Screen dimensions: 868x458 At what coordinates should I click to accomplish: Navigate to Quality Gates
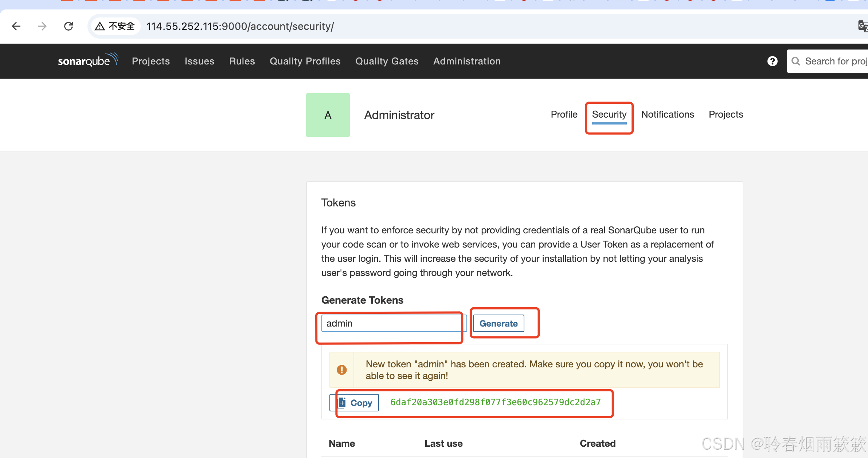[x=387, y=61]
